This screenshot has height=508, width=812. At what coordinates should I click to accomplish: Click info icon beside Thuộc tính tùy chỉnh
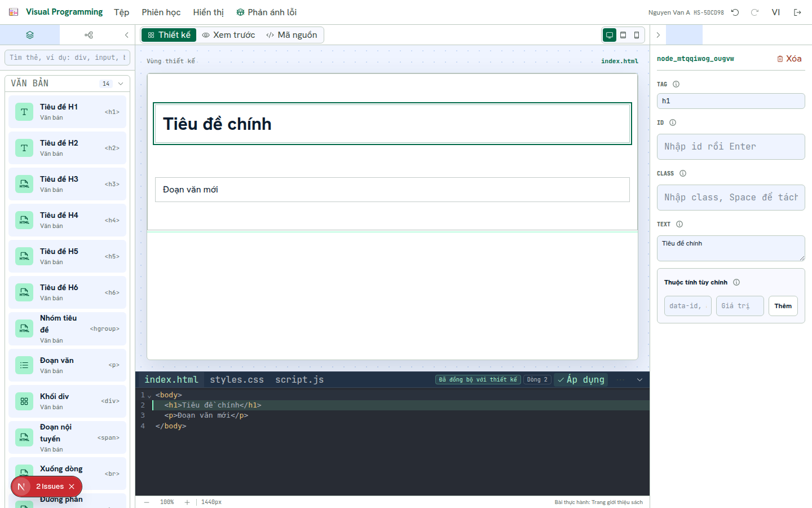pyautogui.click(x=736, y=282)
